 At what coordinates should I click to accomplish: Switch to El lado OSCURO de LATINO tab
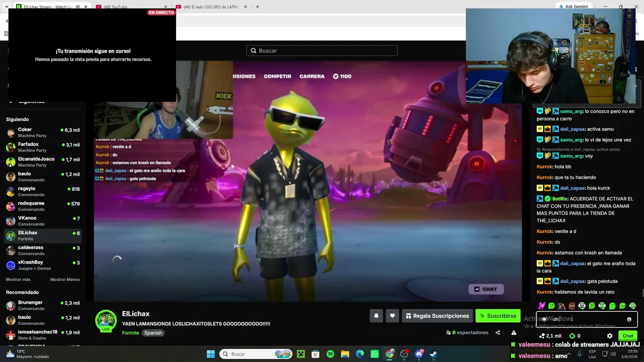pos(211,7)
